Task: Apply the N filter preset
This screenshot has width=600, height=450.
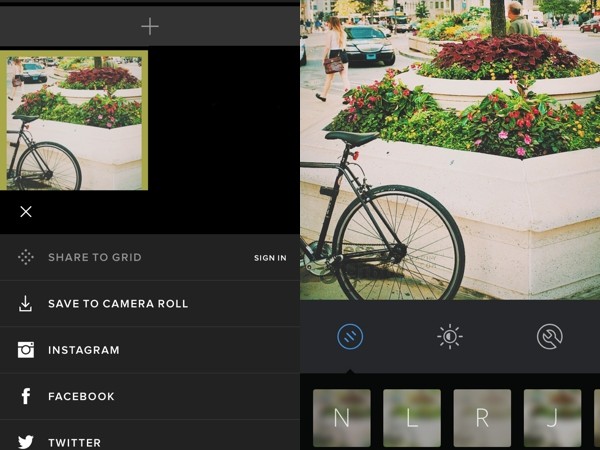Action: pos(342,418)
